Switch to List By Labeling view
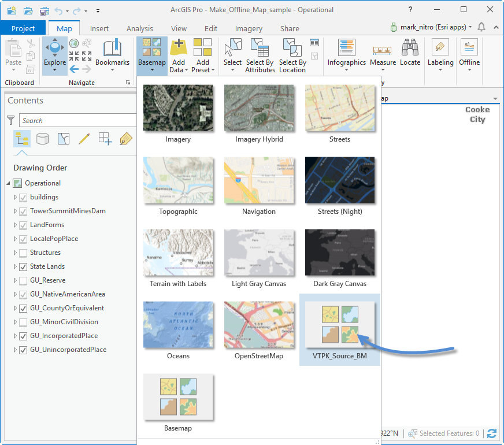This screenshot has width=504, height=445. [x=125, y=139]
